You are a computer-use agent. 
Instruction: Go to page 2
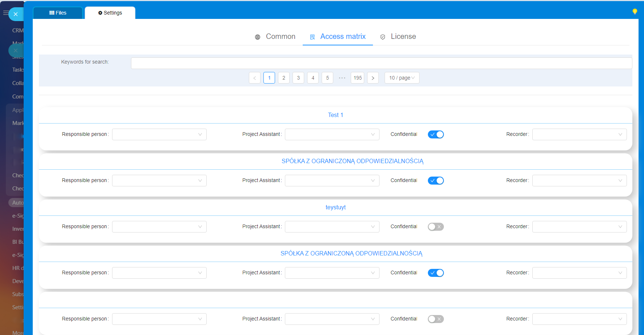coord(284,78)
